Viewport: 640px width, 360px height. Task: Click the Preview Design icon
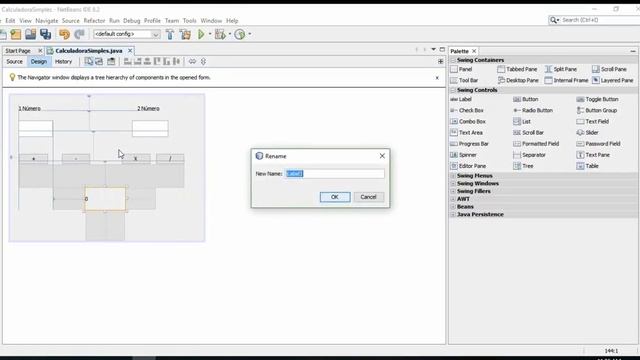click(111, 62)
